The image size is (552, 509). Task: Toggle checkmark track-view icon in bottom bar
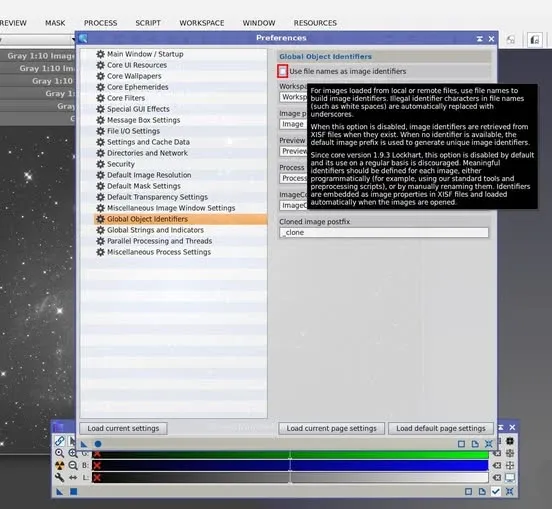tap(496, 491)
